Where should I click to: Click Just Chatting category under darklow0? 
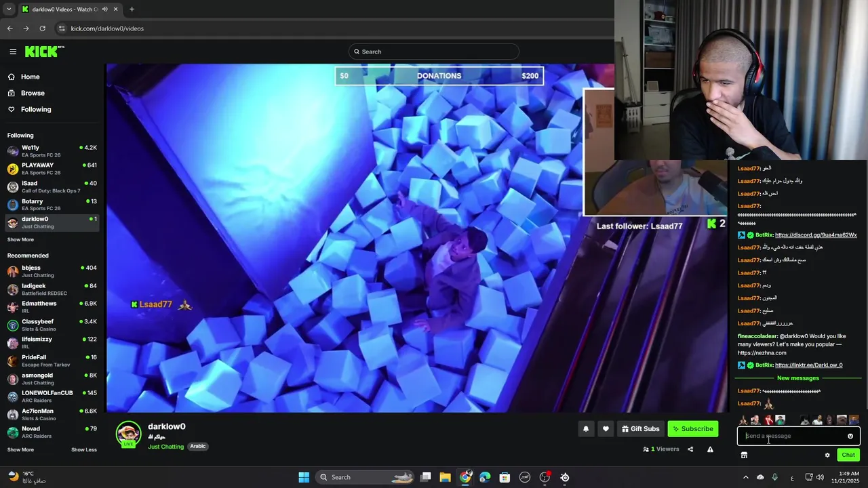[x=166, y=447]
